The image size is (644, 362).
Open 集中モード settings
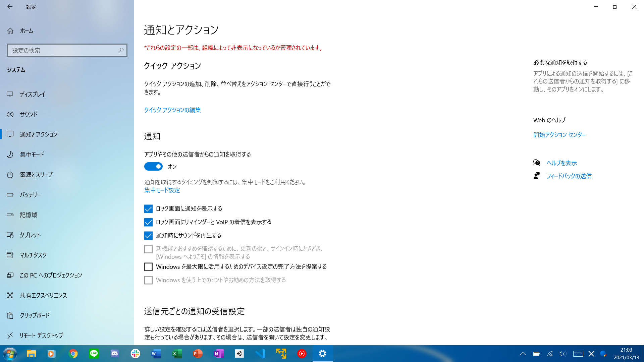point(67,155)
